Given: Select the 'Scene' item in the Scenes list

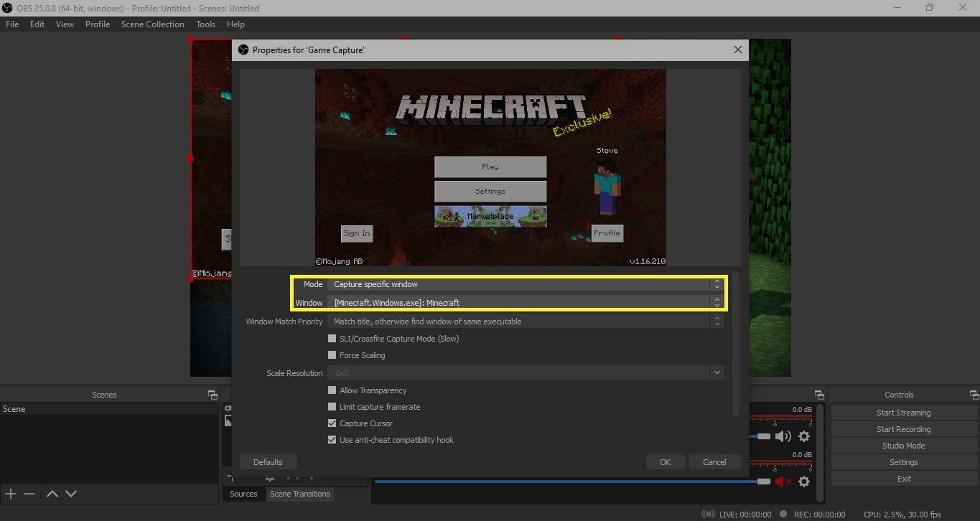Looking at the screenshot, I should point(109,409).
